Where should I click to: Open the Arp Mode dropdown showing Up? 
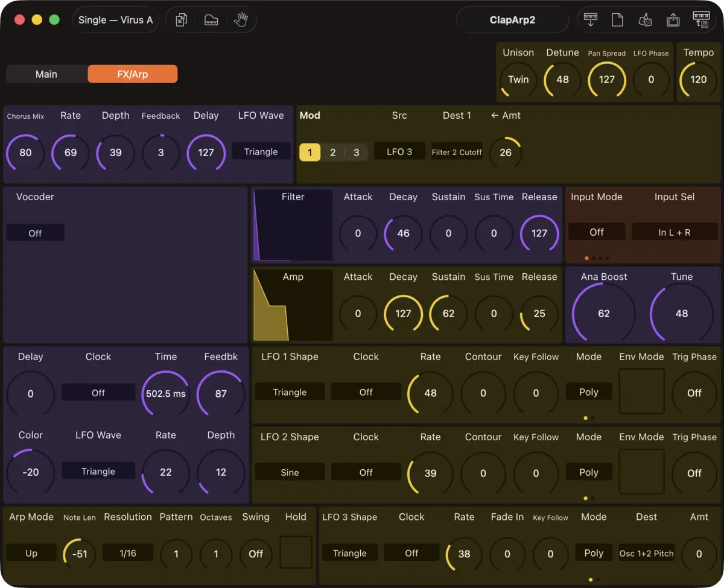click(31, 553)
